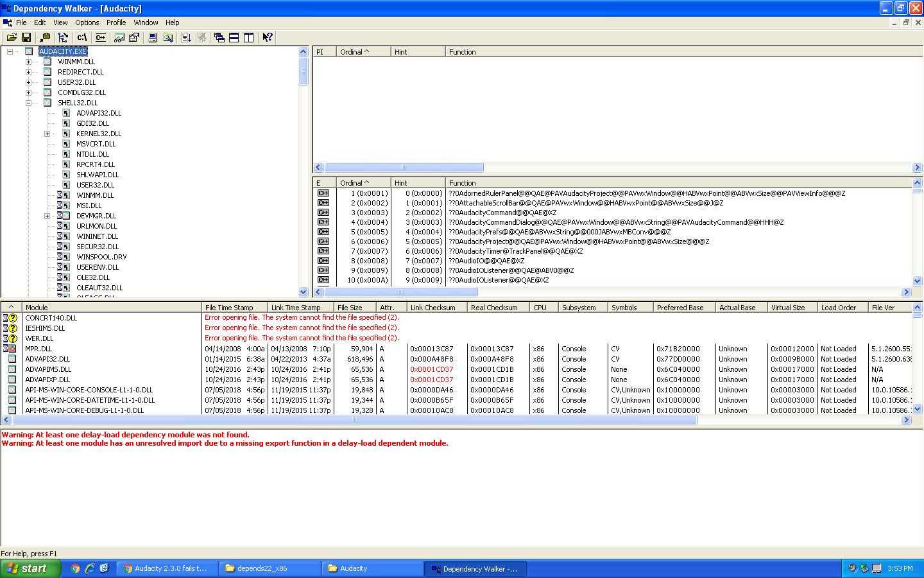
Task: Click the warning icon beside CONCRT140.DLL
Action: pyautogui.click(x=10, y=318)
